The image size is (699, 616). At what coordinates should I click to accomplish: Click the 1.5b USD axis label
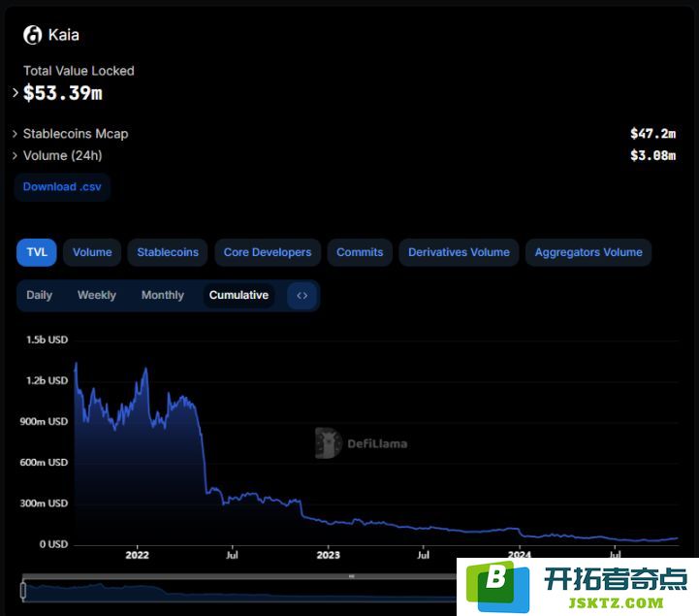(x=48, y=340)
